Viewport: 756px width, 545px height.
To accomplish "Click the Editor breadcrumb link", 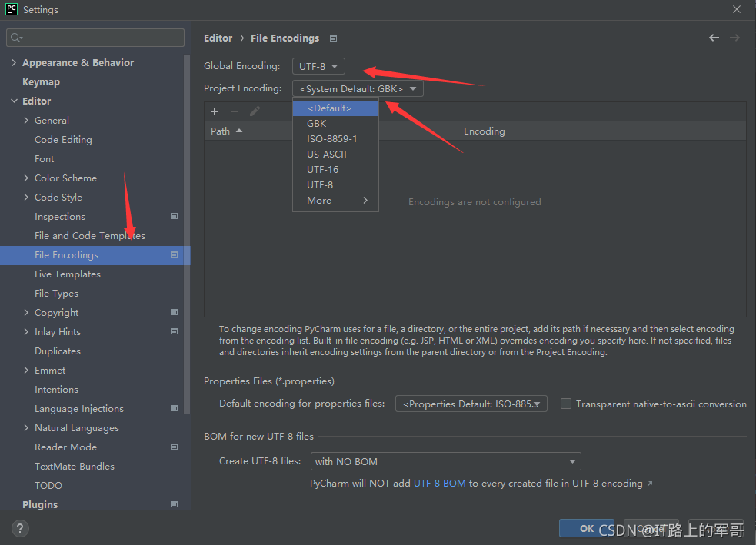I will pos(218,38).
